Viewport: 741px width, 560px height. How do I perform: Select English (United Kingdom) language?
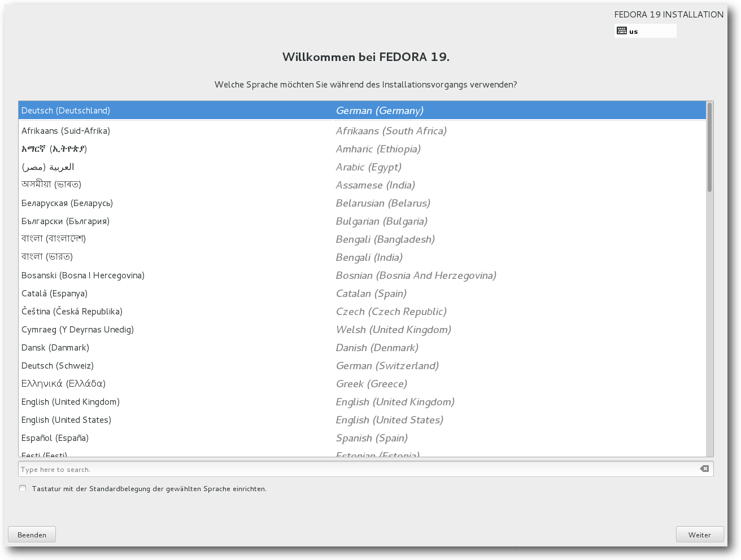tap(362, 402)
